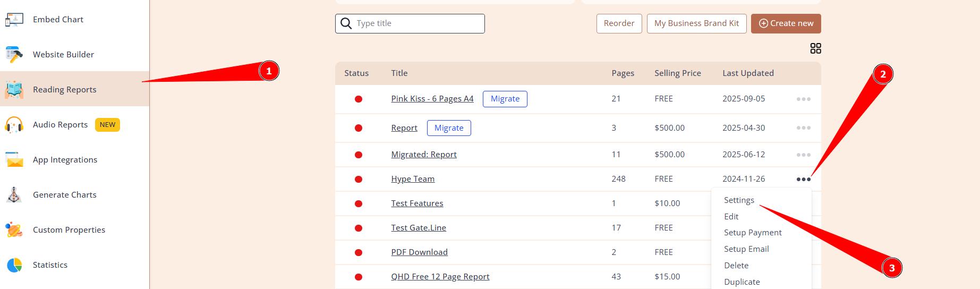This screenshot has width=980, height=289.
Task: Select Setup Payment from the menu
Action: 752,233
